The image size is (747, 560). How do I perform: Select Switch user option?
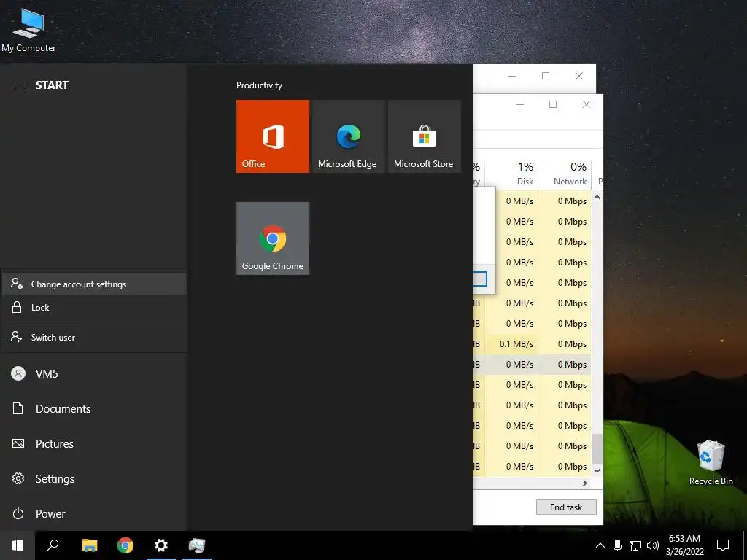[x=94, y=337]
